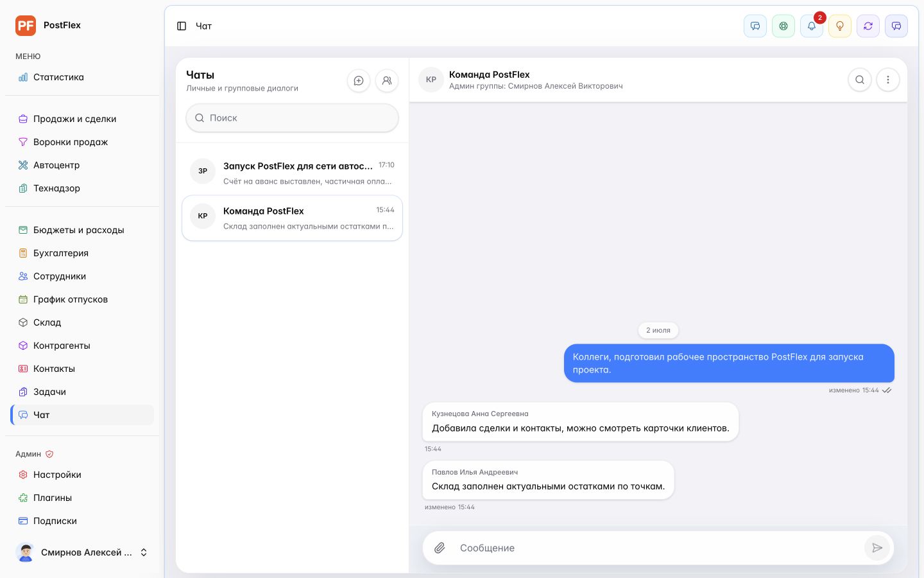
Task: Click the КР avatar in the conversation header
Action: click(431, 80)
